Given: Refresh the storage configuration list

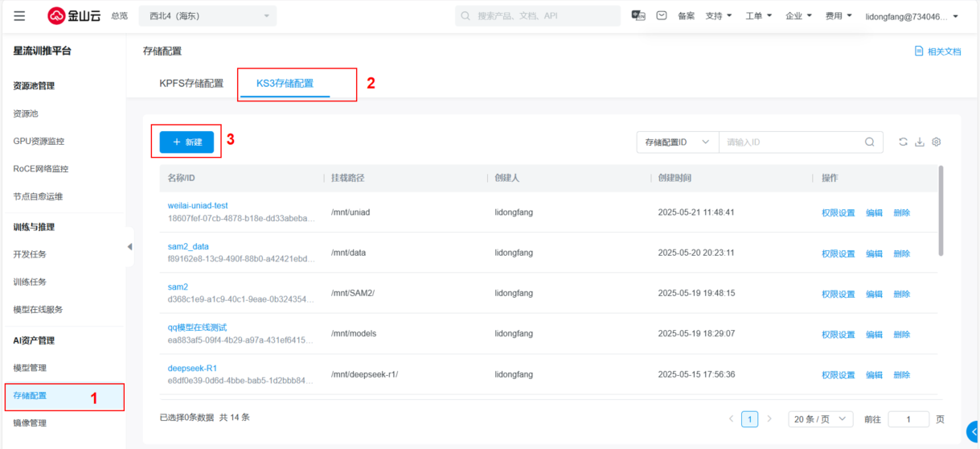Looking at the screenshot, I should (x=903, y=142).
